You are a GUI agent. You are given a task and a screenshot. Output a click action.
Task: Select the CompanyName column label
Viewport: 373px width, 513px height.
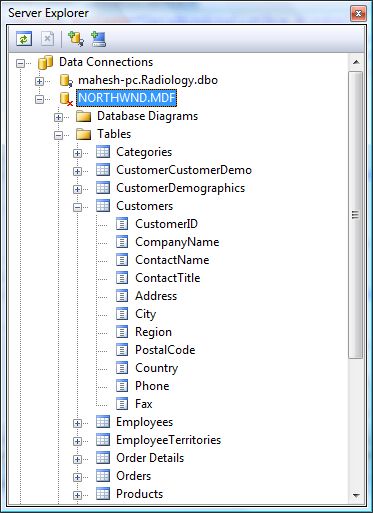pos(177,242)
